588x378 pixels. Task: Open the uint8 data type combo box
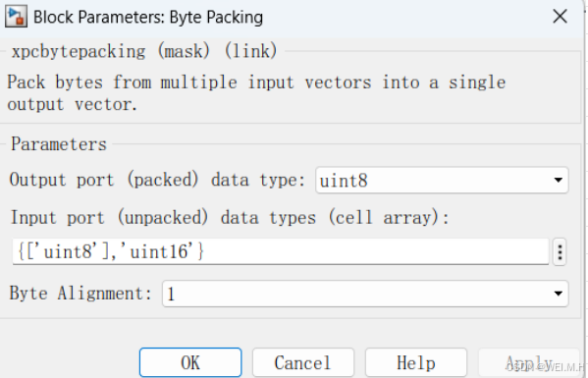tap(442, 181)
